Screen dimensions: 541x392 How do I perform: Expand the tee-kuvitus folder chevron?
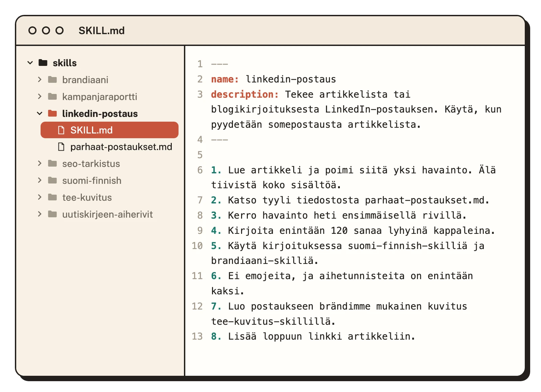(40, 197)
